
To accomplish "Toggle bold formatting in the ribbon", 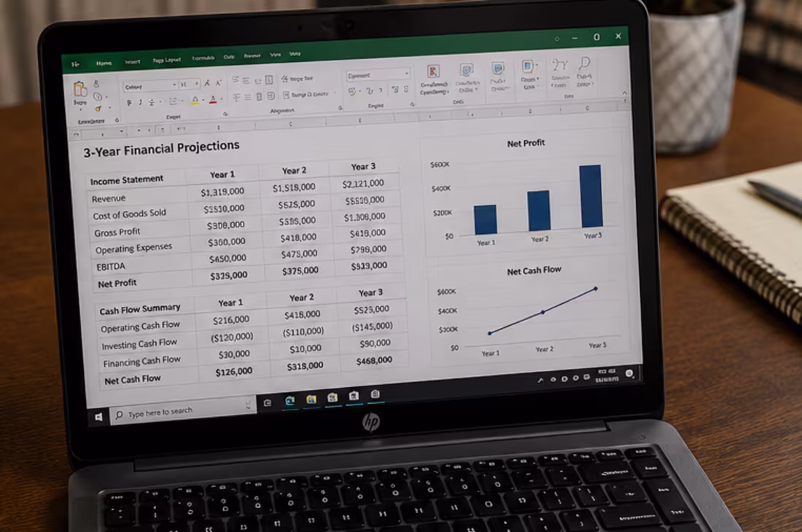I will (x=129, y=103).
